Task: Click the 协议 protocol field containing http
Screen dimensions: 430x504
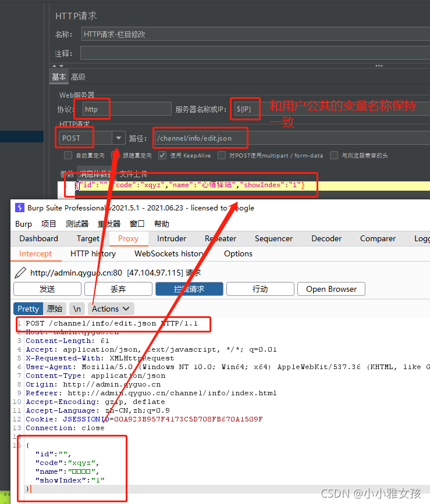Action: coord(127,109)
